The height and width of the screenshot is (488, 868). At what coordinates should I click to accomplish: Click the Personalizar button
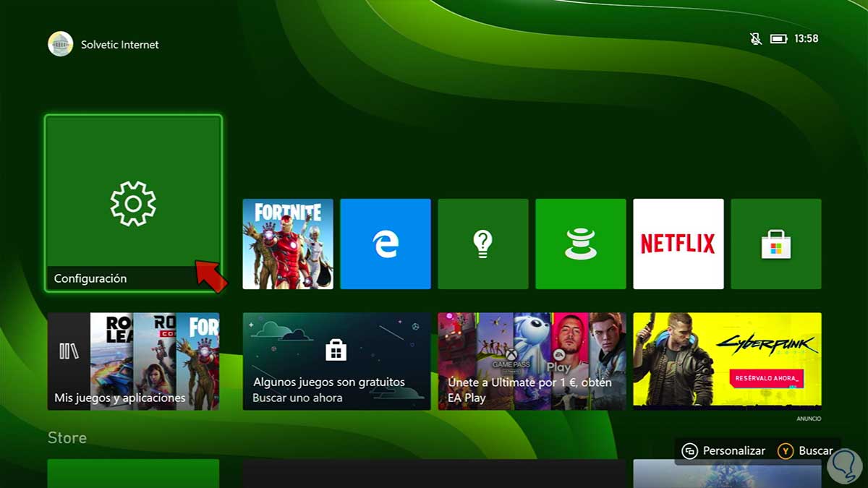point(724,450)
